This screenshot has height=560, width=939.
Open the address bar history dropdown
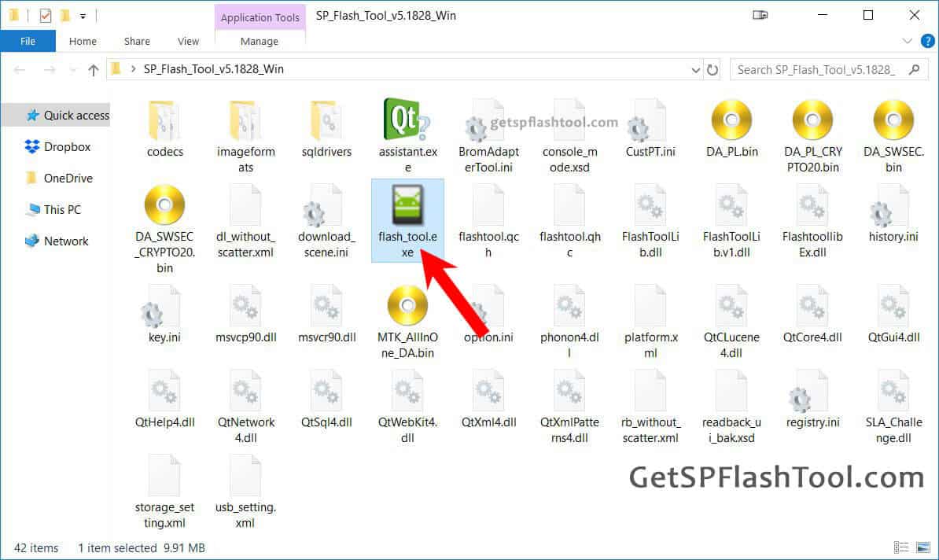coord(695,70)
